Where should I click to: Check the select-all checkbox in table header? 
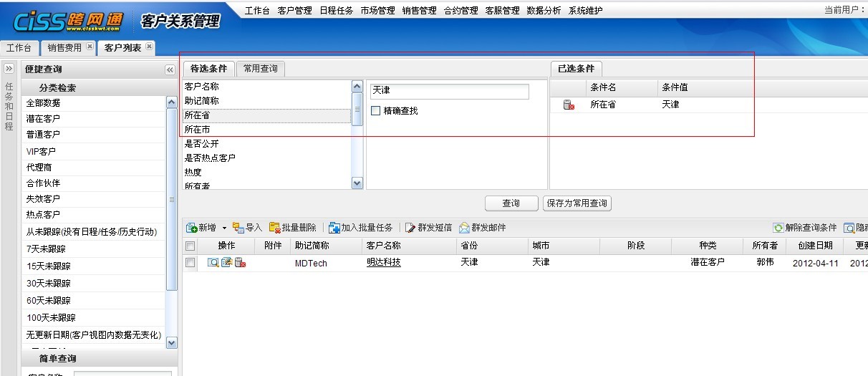pos(190,246)
